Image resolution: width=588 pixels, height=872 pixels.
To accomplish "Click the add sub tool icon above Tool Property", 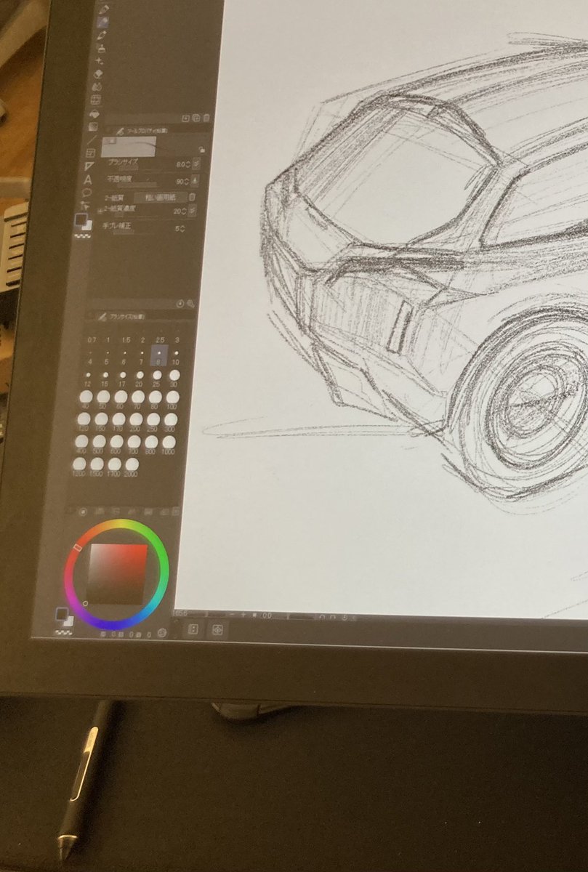I will tap(185, 118).
